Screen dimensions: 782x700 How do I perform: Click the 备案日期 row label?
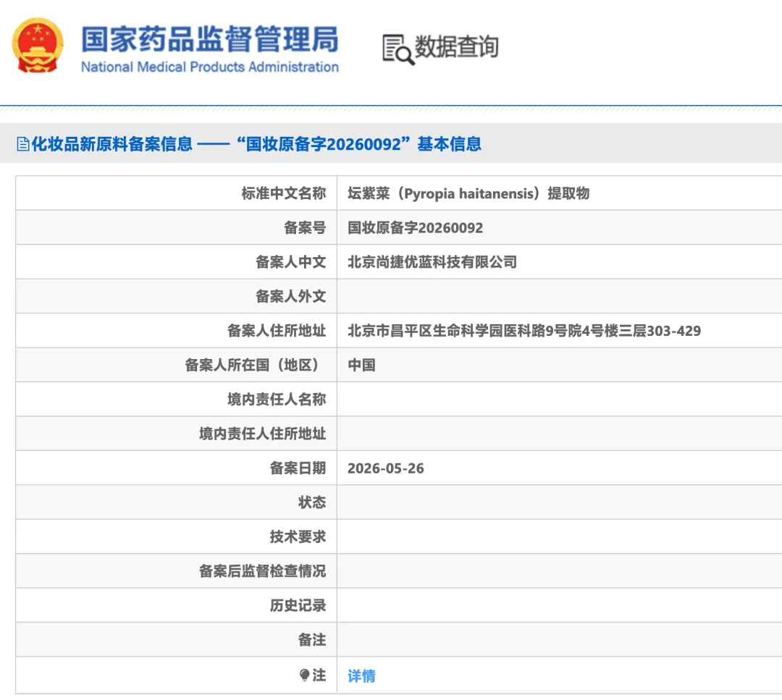[x=298, y=468]
